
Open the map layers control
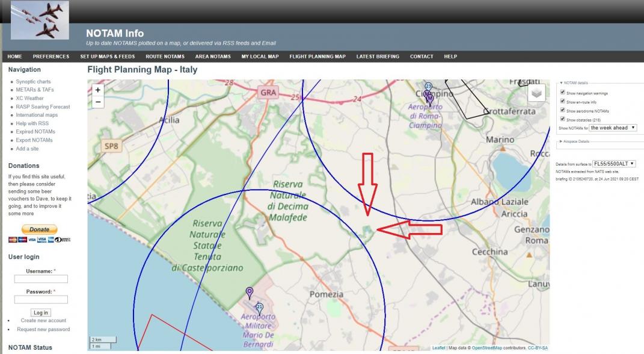click(x=536, y=93)
